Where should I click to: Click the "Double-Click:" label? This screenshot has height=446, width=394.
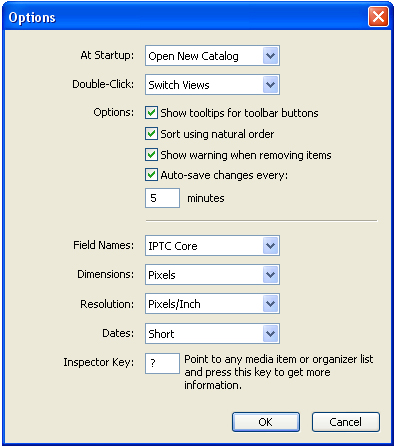(103, 84)
